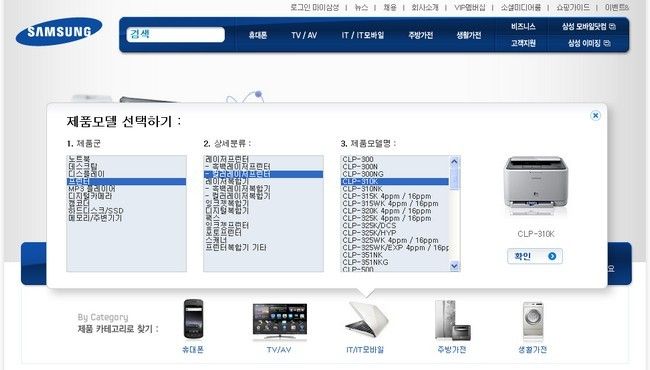Select 디지털복합기 in the 상세분류 list
Screen dimensions: 650x370
pyautogui.click(x=263, y=211)
